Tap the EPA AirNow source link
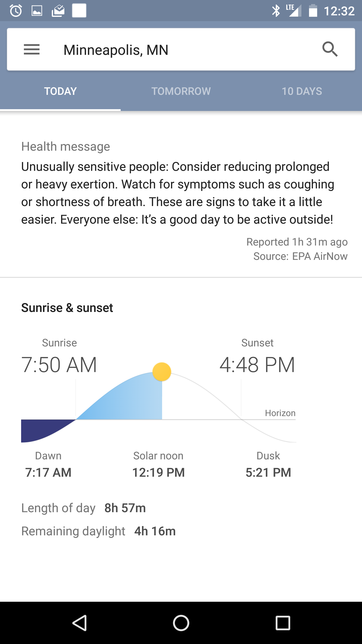This screenshot has height=644, width=362. click(320, 256)
